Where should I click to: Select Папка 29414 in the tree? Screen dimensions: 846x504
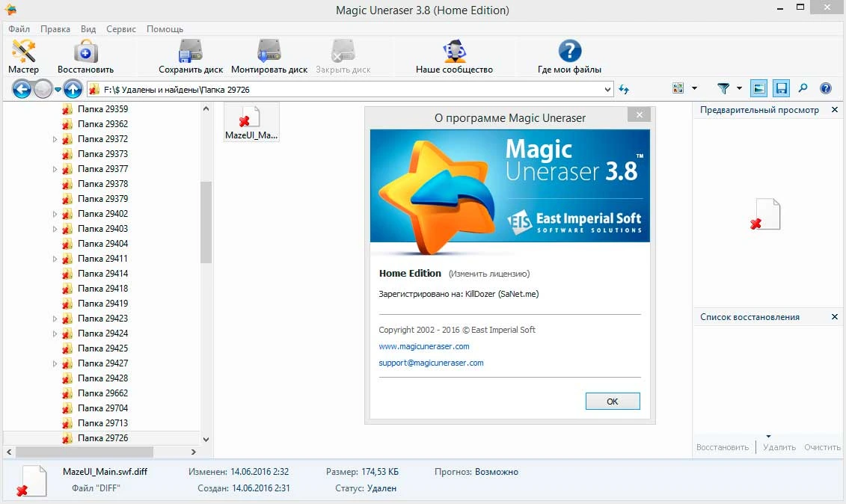point(102,274)
